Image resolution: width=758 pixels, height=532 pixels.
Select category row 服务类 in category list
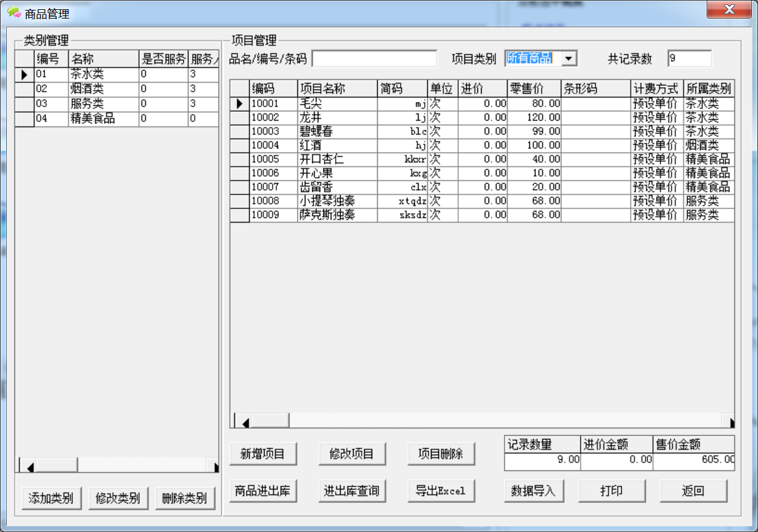(117, 104)
